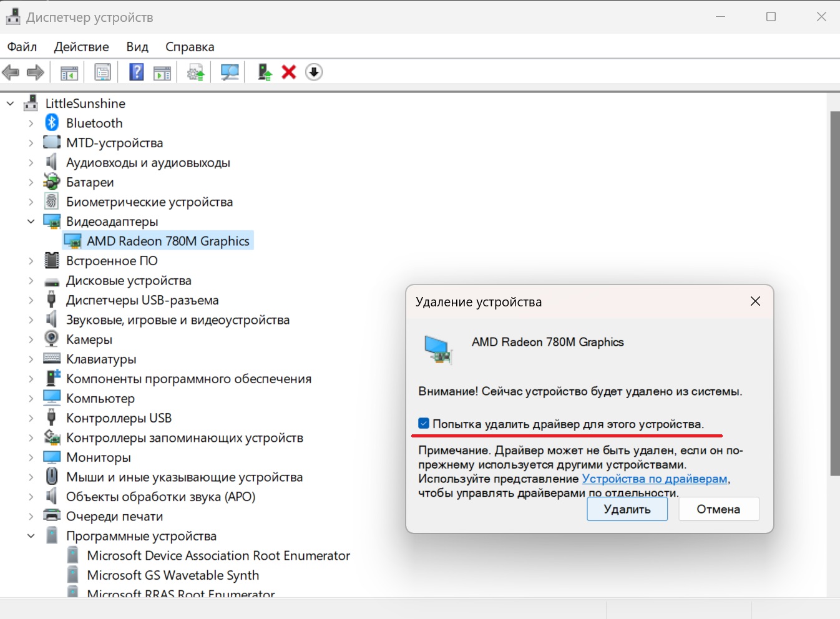Click the disk icon beside Дисковые устройства

click(52, 281)
